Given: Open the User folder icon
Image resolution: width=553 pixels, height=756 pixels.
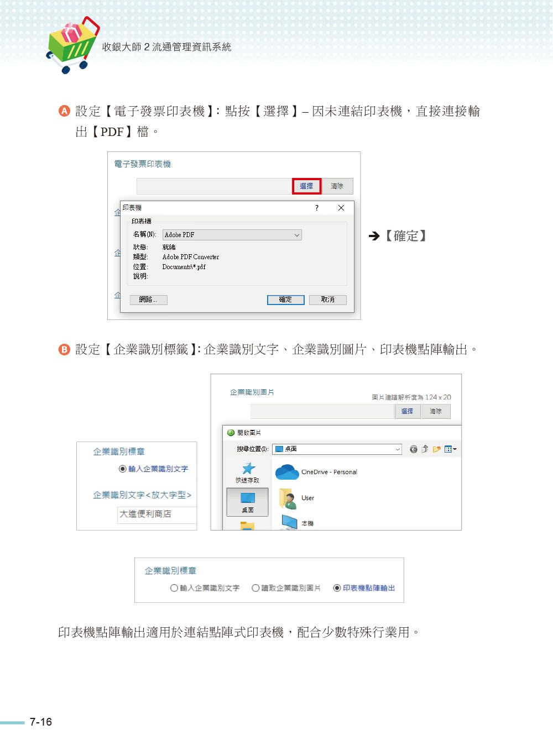Looking at the screenshot, I should (x=288, y=498).
